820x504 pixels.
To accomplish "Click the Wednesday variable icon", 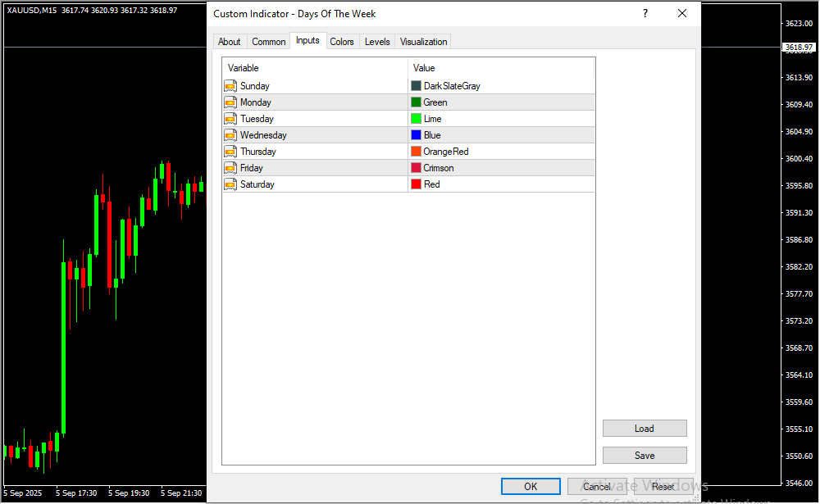I will pos(230,135).
